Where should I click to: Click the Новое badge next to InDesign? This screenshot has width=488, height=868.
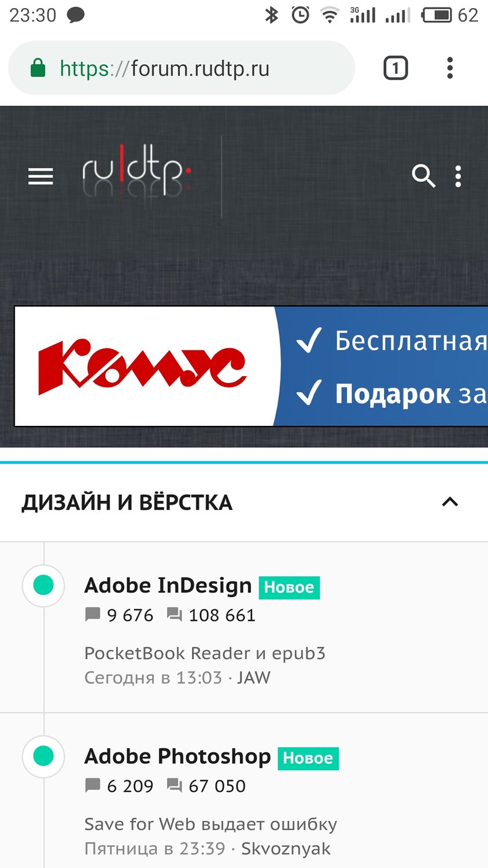click(x=289, y=587)
